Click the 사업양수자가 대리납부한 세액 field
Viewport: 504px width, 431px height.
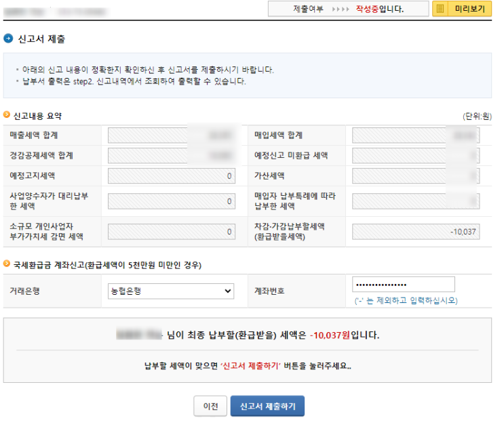[172, 201]
